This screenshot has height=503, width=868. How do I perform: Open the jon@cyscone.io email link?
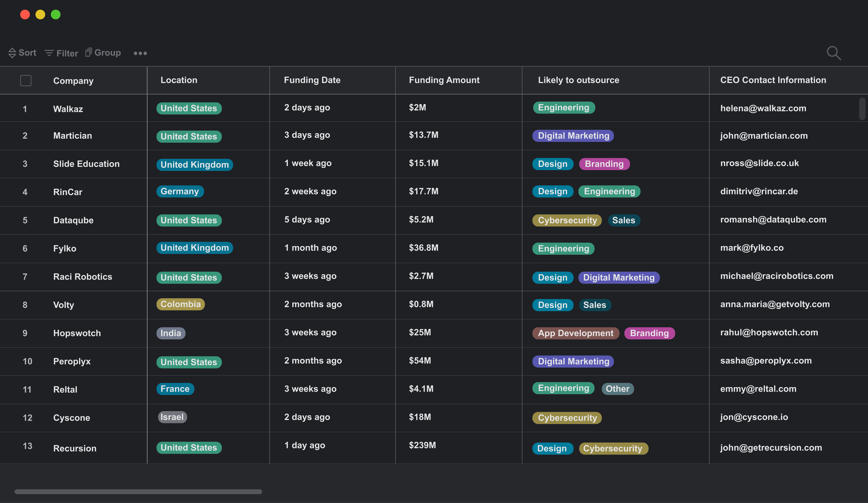pyautogui.click(x=754, y=417)
